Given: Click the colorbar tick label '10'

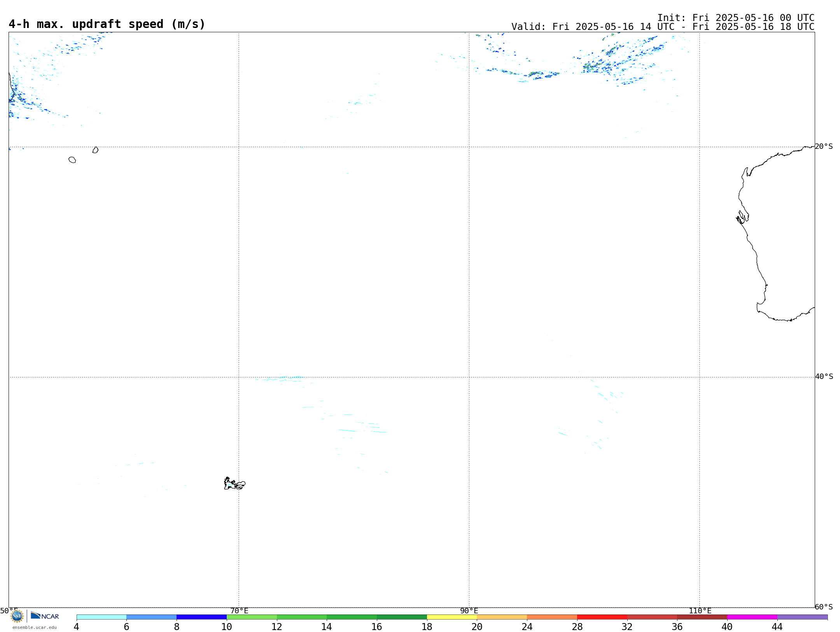Looking at the screenshot, I should [x=227, y=627].
